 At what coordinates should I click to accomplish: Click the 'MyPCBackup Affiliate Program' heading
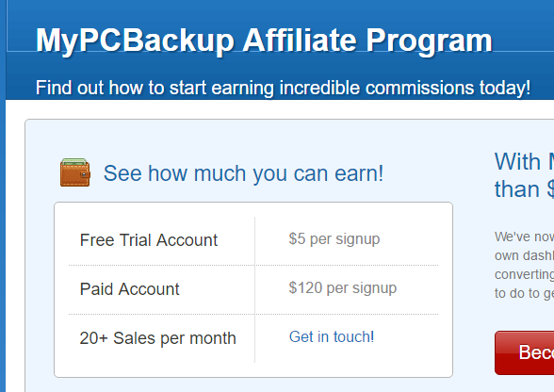click(264, 41)
